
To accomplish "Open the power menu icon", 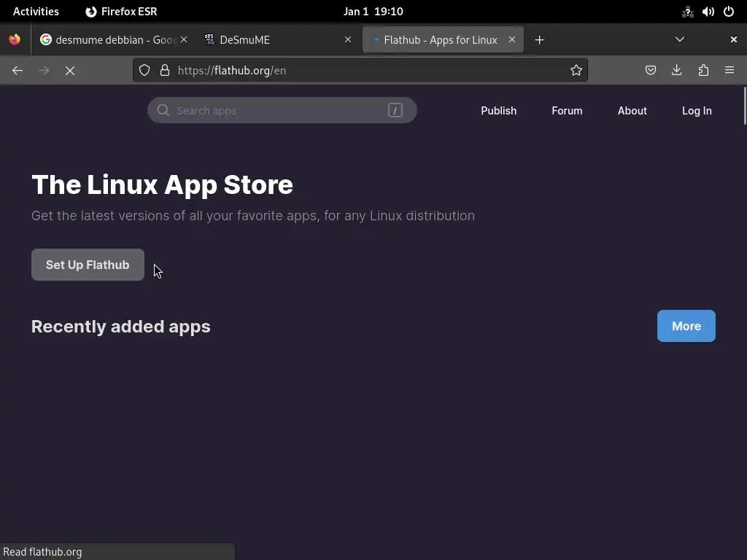I will click(729, 12).
